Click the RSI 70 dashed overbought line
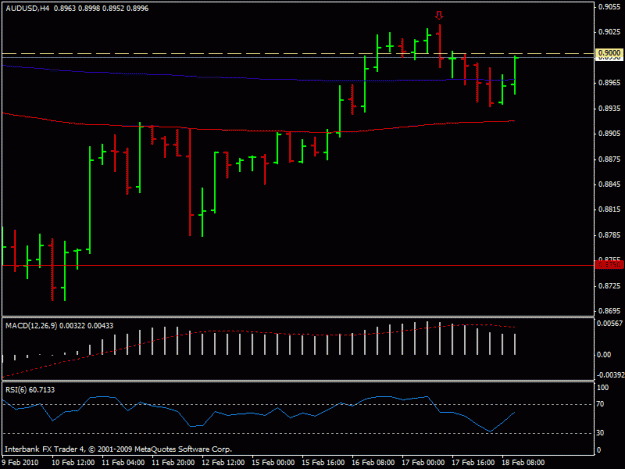This screenshot has width=625, height=469. (x=297, y=404)
